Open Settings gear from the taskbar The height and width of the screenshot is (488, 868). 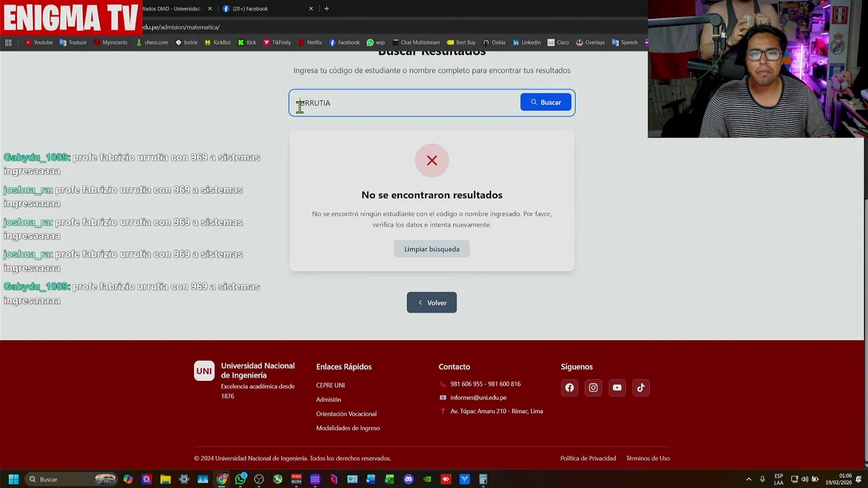coord(184,479)
